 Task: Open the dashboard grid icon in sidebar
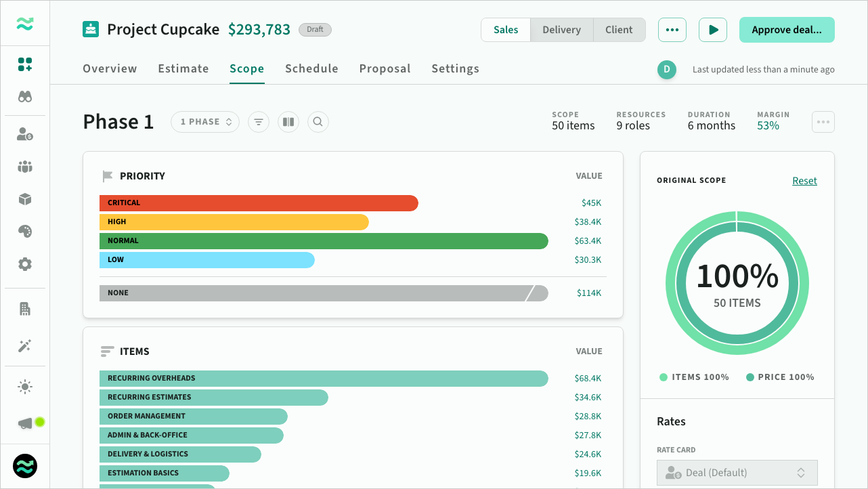pos(25,64)
